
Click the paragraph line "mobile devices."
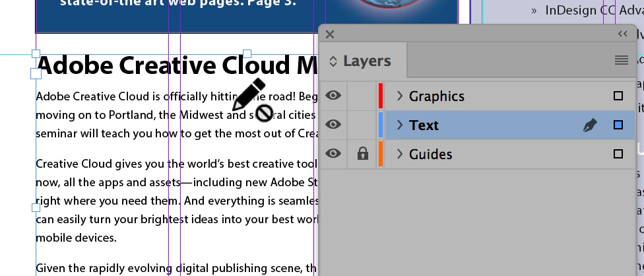pos(77,238)
